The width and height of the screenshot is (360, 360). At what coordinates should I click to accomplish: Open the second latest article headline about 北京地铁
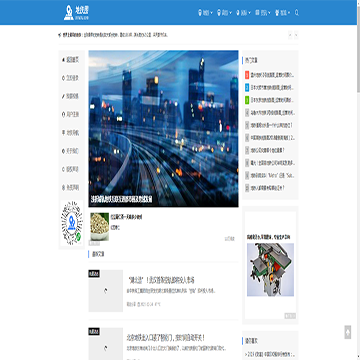[166, 337]
